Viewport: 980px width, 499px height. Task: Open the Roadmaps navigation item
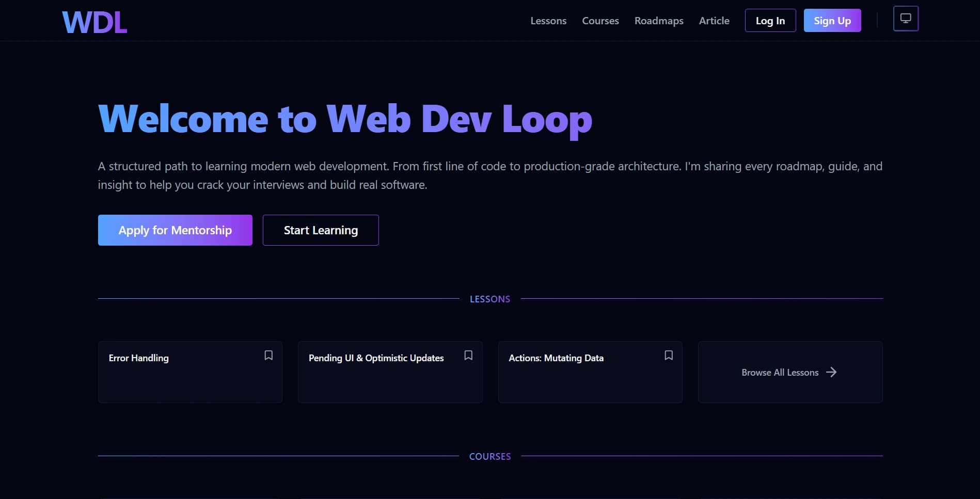tap(658, 21)
